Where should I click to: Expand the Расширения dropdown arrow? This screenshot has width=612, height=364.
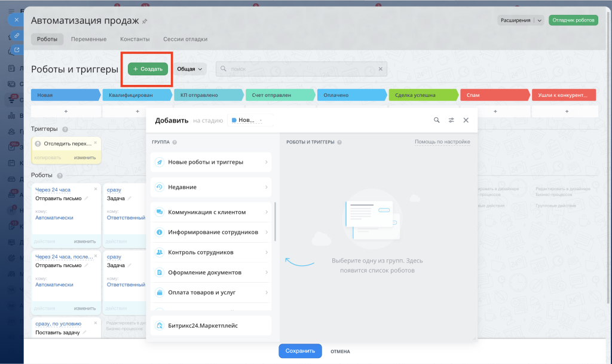(x=540, y=20)
